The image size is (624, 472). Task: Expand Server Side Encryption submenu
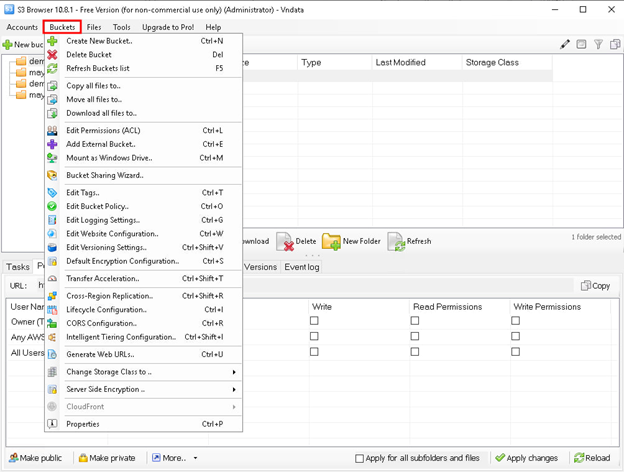145,390
